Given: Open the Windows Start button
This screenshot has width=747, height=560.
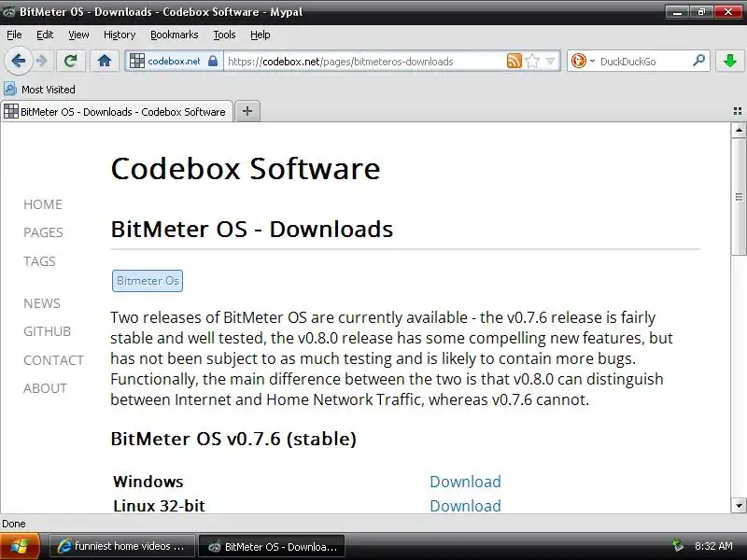Looking at the screenshot, I should 20,546.
